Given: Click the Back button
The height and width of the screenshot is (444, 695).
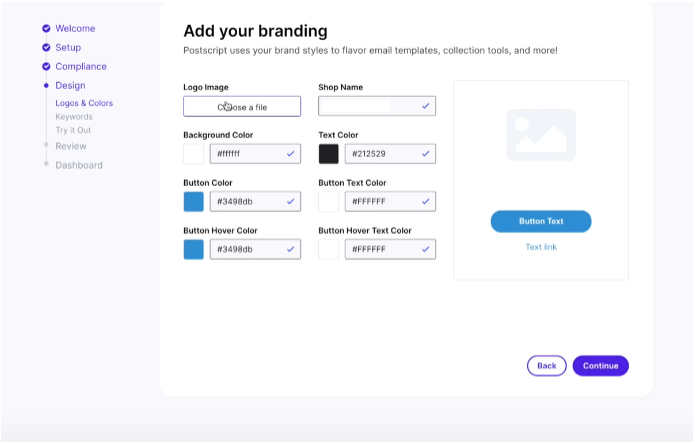Looking at the screenshot, I should coord(547,366).
